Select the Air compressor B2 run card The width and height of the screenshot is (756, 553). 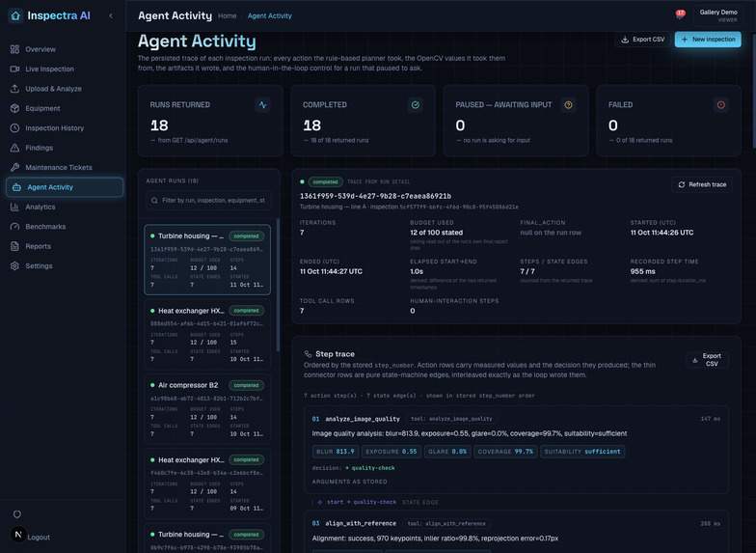207,409
